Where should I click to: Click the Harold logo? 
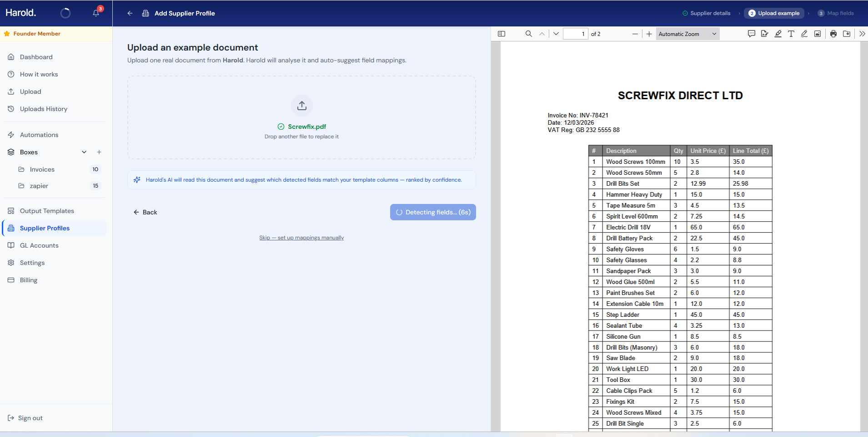(x=21, y=13)
